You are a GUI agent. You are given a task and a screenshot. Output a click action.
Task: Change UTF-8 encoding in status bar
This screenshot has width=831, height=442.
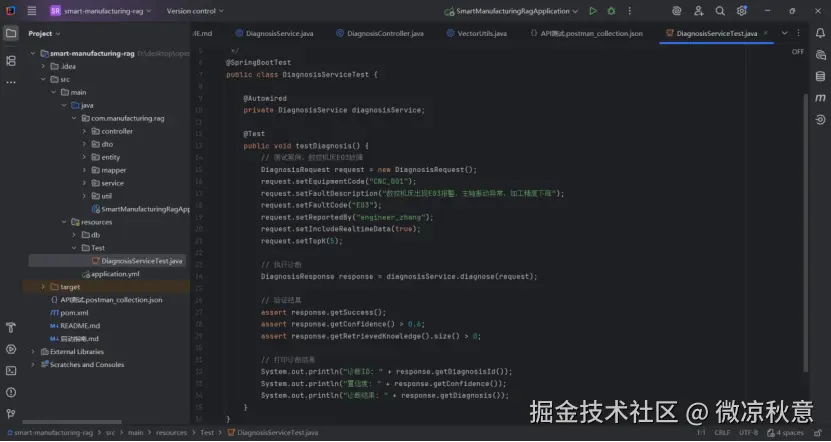(748, 433)
